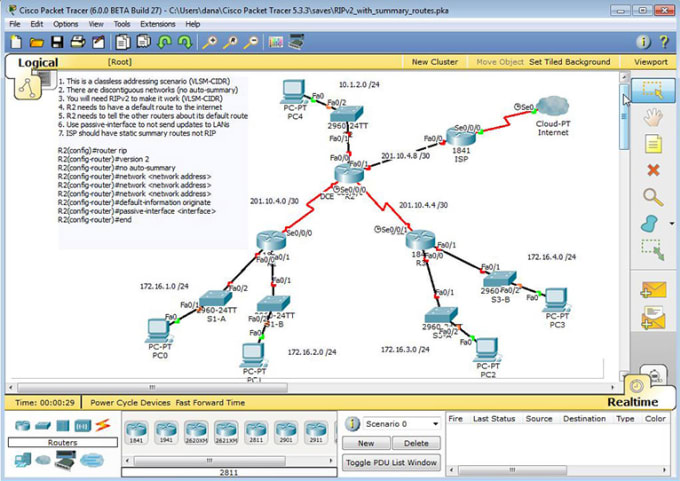
Task: Choose the Connections lightning bolt icon
Action: (x=103, y=425)
